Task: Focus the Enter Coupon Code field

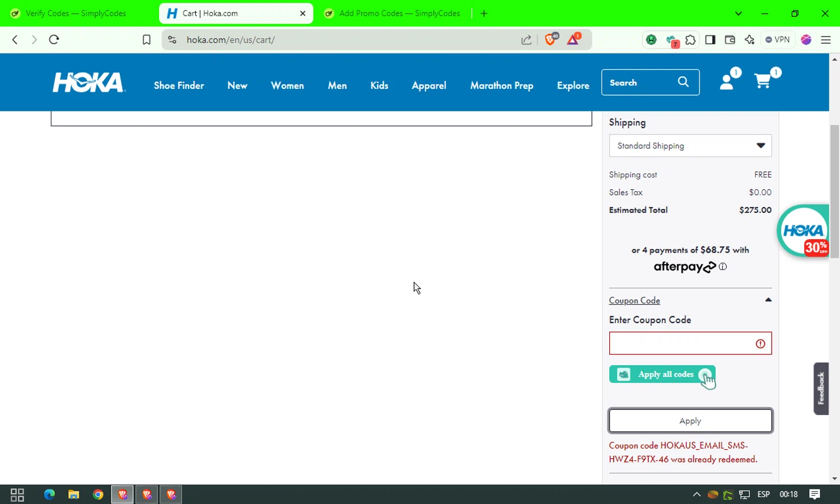Action: click(690, 343)
